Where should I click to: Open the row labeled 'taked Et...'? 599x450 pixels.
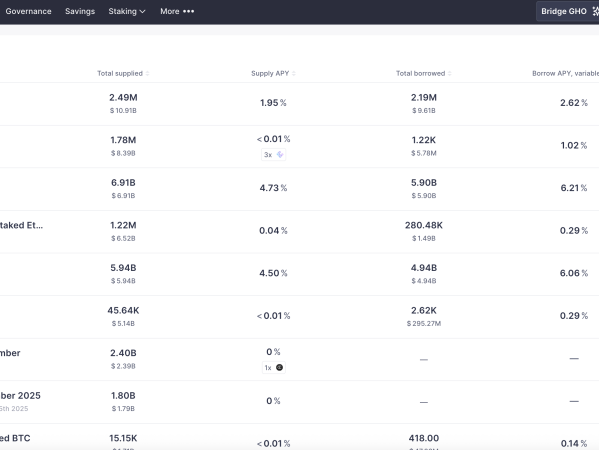coord(21,225)
